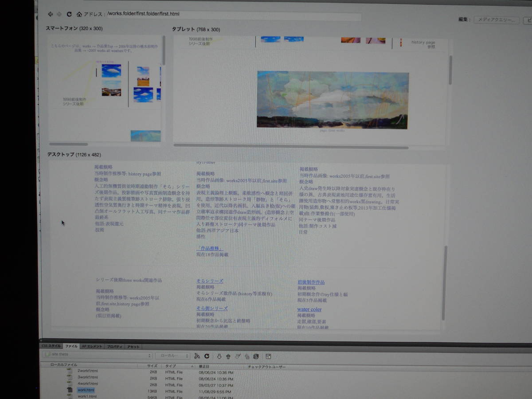Select the 2workf.html file icon
This screenshot has height=399, width=532.
(69, 371)
